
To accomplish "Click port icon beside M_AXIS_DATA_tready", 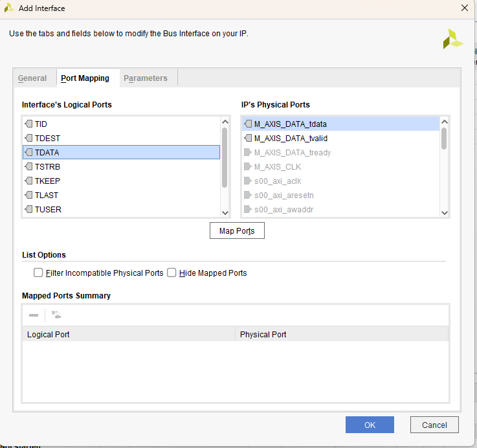I will pos(248,152).
